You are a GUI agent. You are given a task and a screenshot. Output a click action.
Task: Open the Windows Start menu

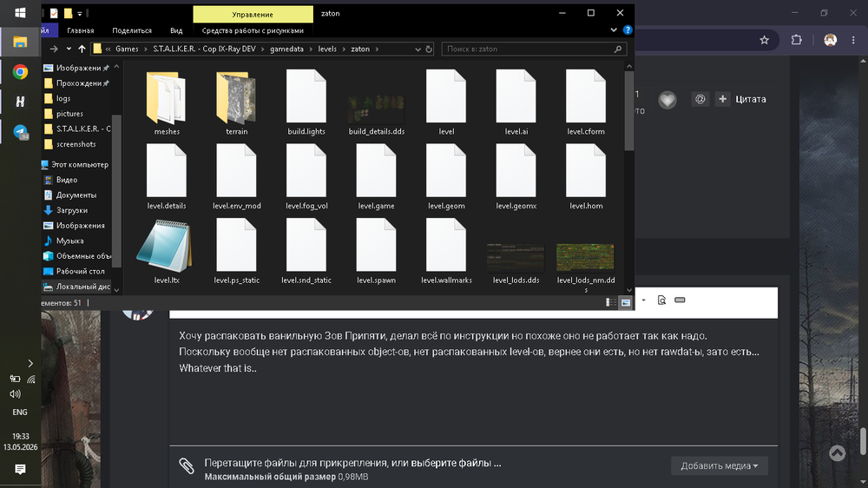point(20,12)
